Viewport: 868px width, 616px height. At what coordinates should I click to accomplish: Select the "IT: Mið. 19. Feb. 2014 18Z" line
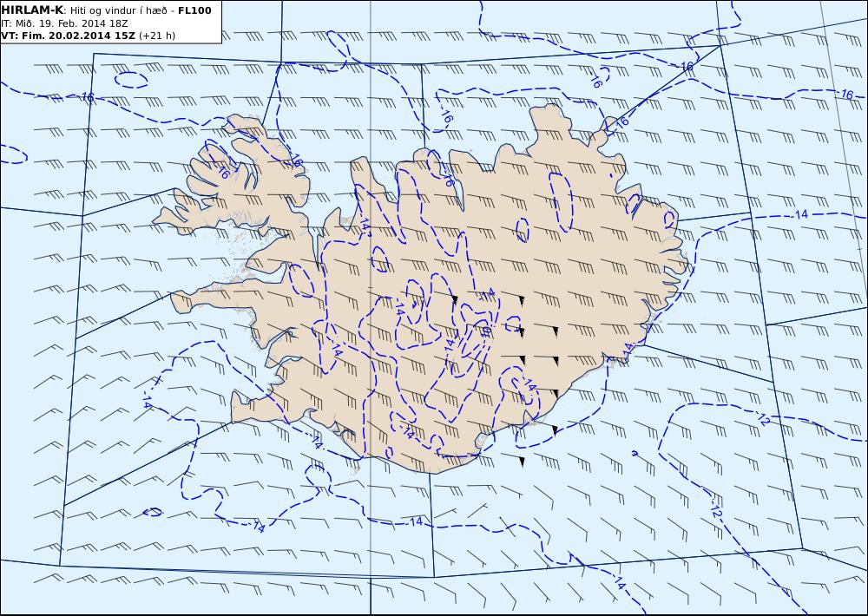pyautogui.click(x=65, y=23)
